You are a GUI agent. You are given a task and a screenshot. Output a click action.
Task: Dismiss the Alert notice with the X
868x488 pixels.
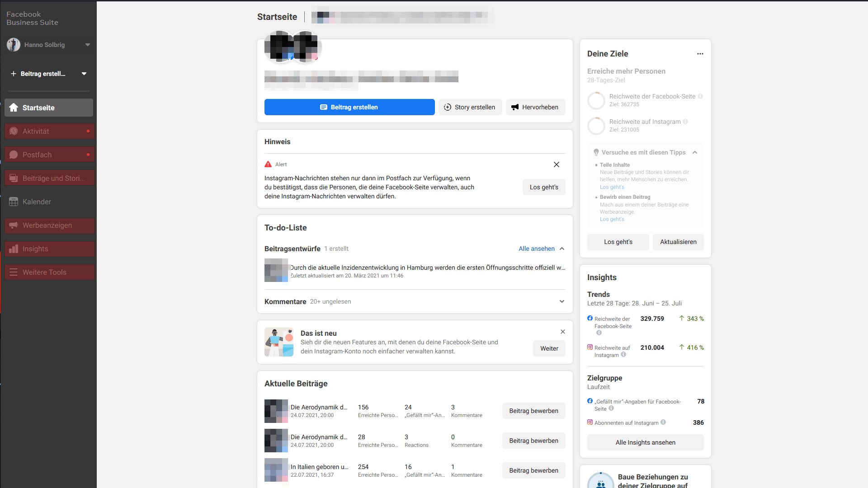[556, 164]
